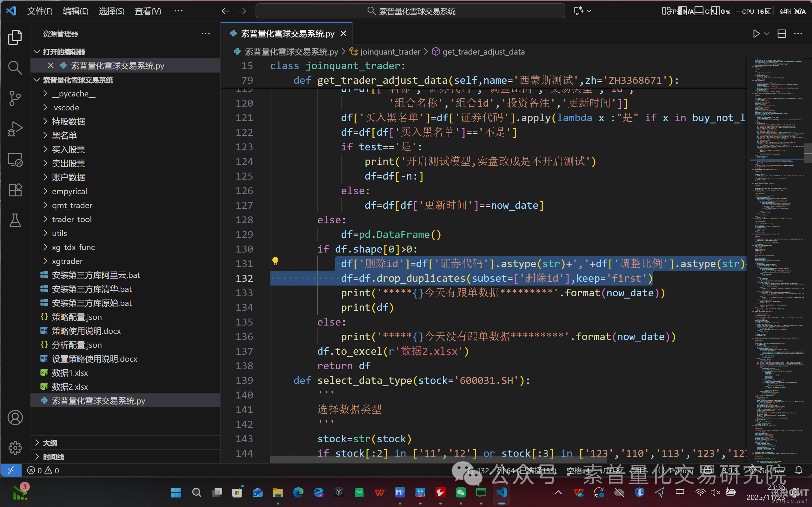The height and width of the screenshot is (507, 812).
Task: Open the Source Control view
Action: click(15, 98)
